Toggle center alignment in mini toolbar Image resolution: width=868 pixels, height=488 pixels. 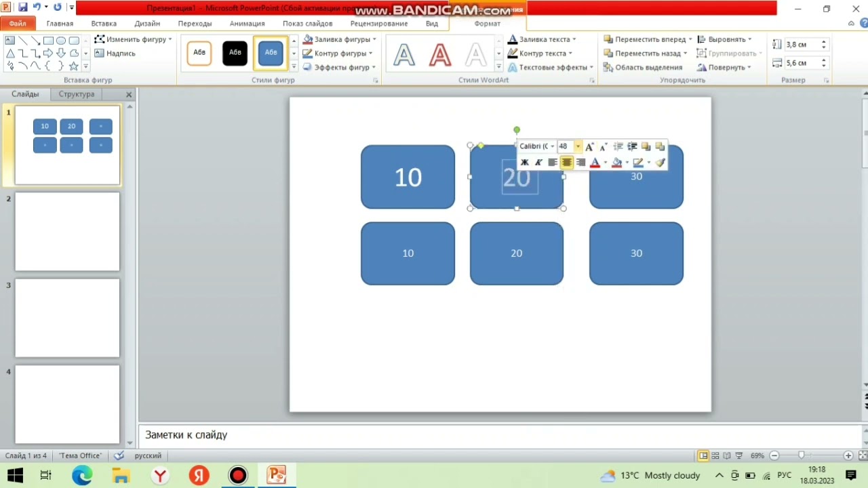[x=566, y=163]
